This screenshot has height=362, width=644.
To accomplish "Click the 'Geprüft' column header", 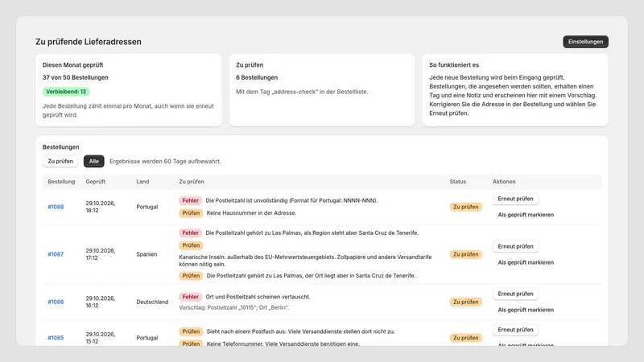I will coord(95,182).
